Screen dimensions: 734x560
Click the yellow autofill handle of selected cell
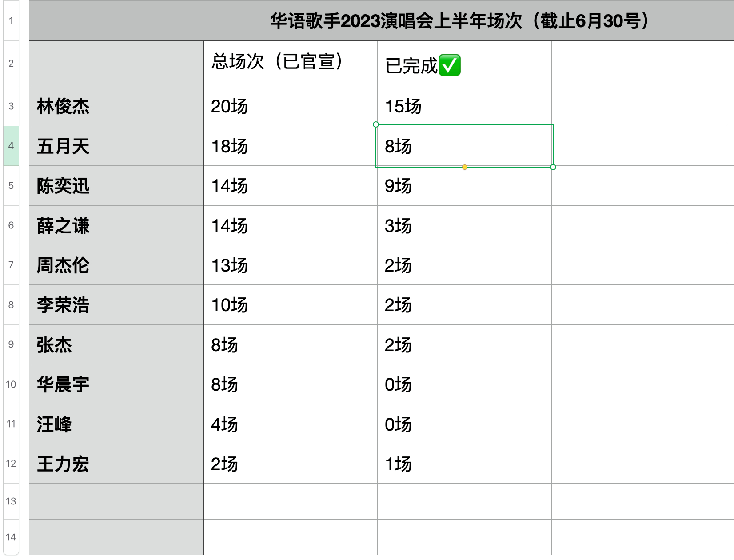[x=464, y=167]
